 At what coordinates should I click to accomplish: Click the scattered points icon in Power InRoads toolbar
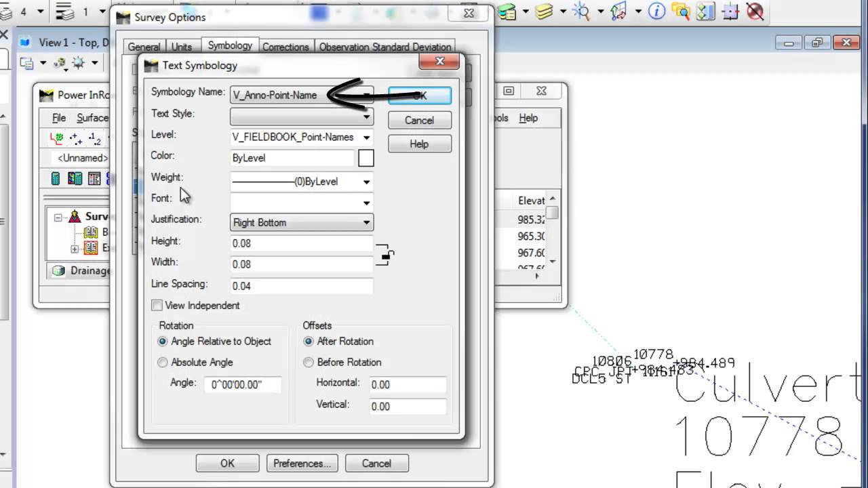[x=77, y=138]
